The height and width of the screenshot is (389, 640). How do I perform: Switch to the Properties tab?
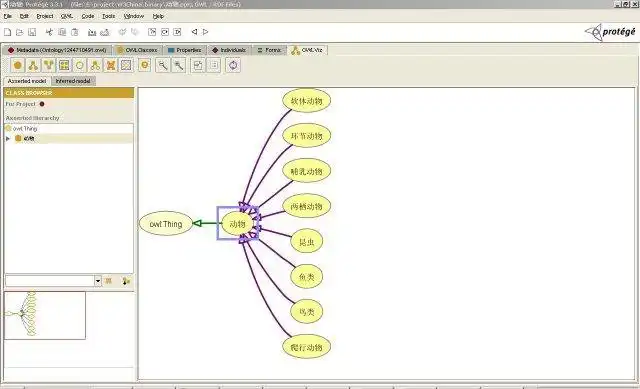[x=184, y=50]
